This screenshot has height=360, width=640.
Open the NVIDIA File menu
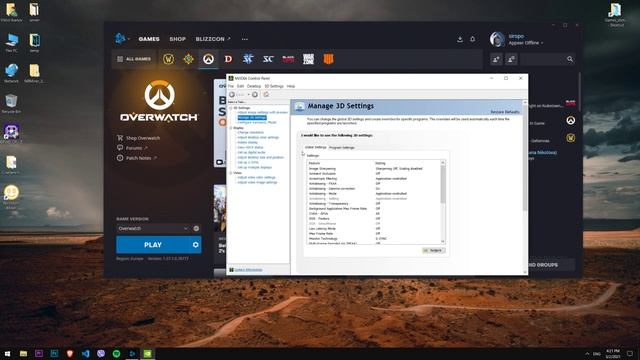click(231, 86)
